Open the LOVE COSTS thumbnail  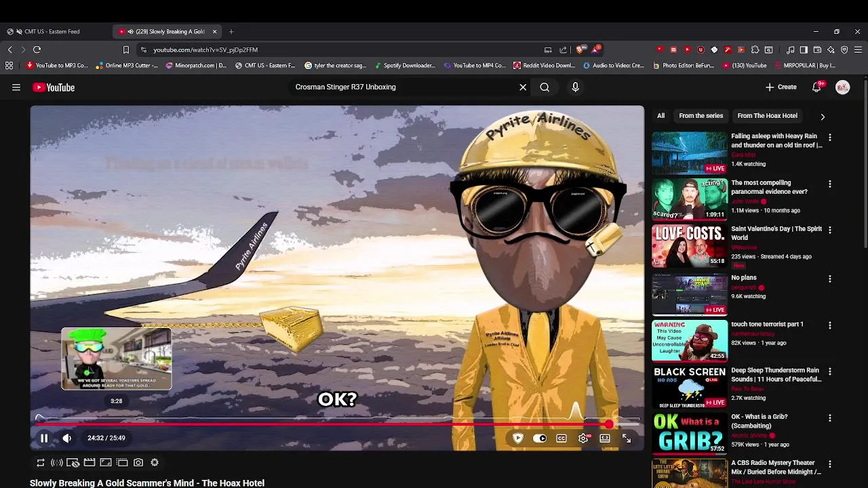pos(690,245)
